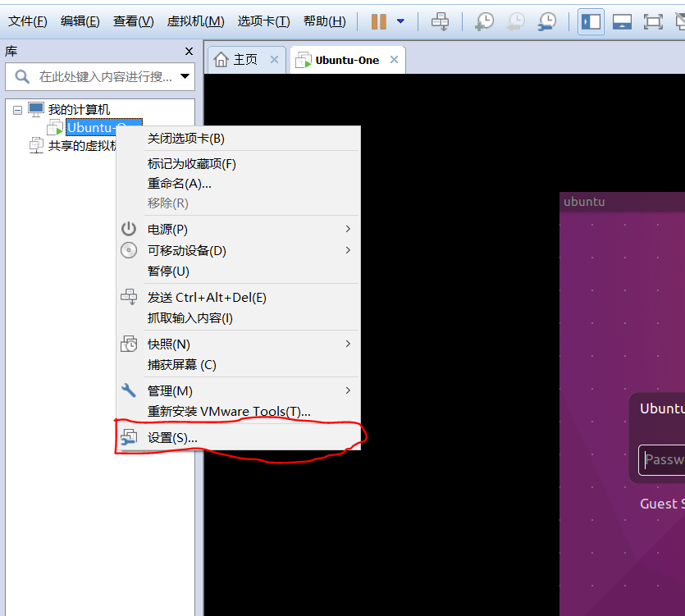
Task: Click the take snapshot toolbar icon
Action: point(485,21)
